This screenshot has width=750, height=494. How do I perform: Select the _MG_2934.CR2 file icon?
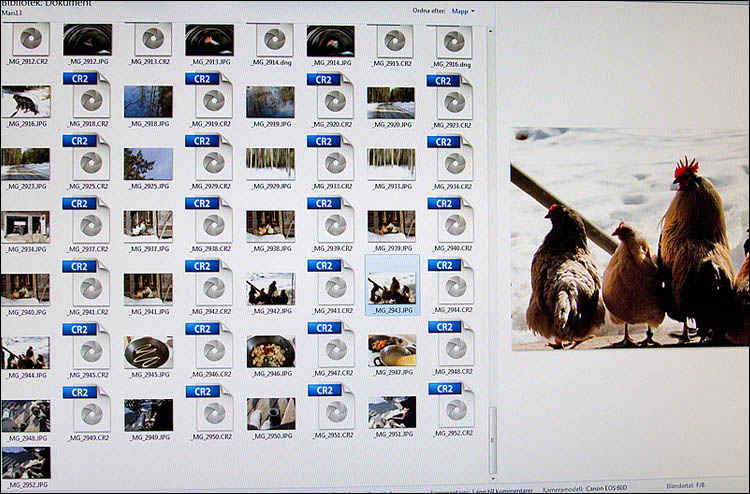click(x=451, y=158)
